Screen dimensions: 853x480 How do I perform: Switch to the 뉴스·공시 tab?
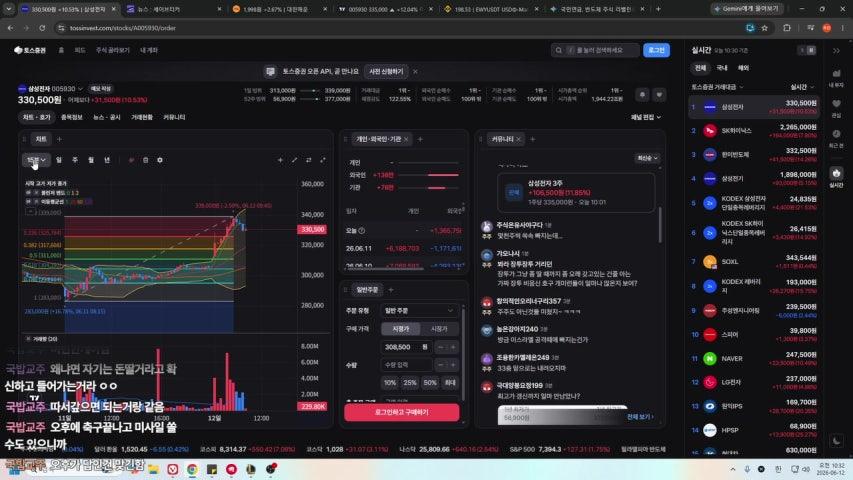point(107,117)
